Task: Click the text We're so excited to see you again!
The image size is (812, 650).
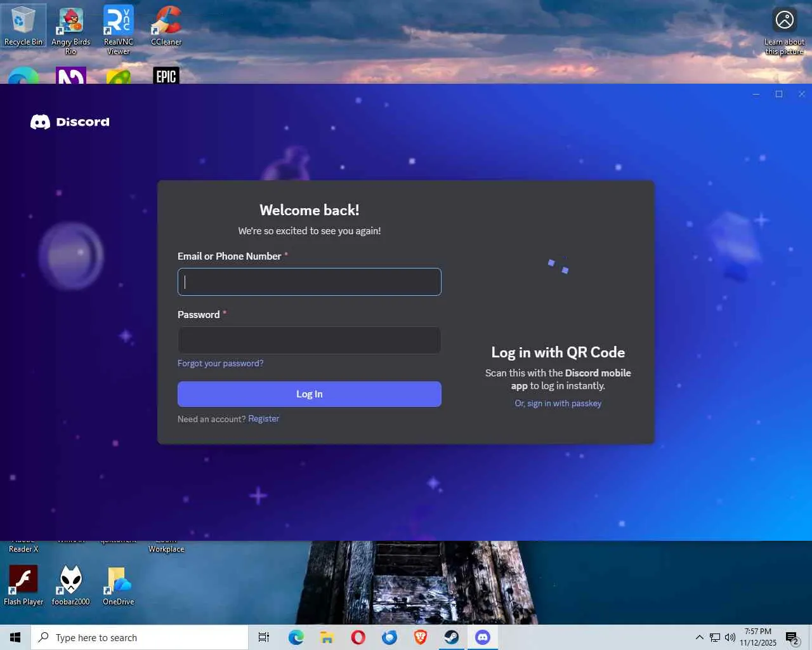Action: (310, 231)
